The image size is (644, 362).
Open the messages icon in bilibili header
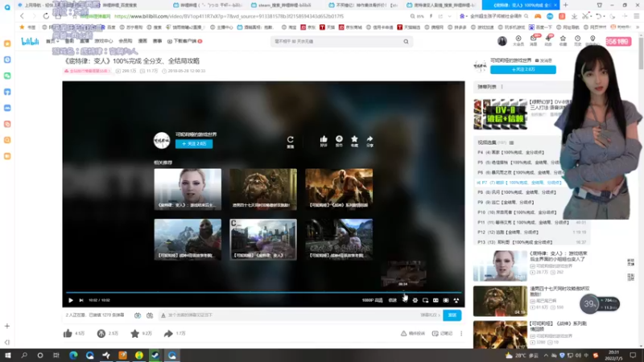pos(533,40)
